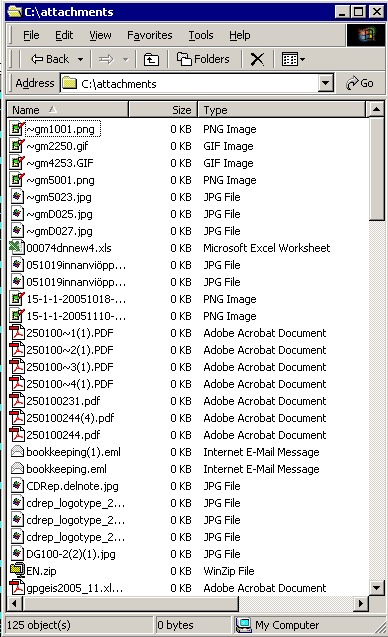This screenshot has width=388, height=637.
Task: Click the vertical scrollbar down arrow
Action: [x=376, y=587]
